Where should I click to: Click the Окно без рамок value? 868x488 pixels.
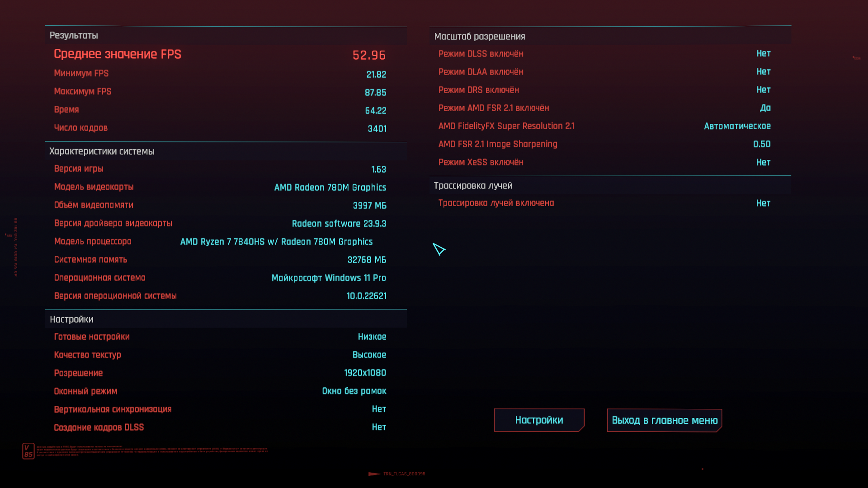click(x=354, y=391)
